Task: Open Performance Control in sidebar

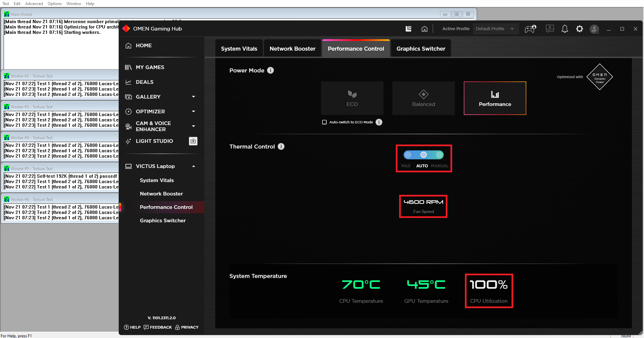Action: [x=166, y=207]
